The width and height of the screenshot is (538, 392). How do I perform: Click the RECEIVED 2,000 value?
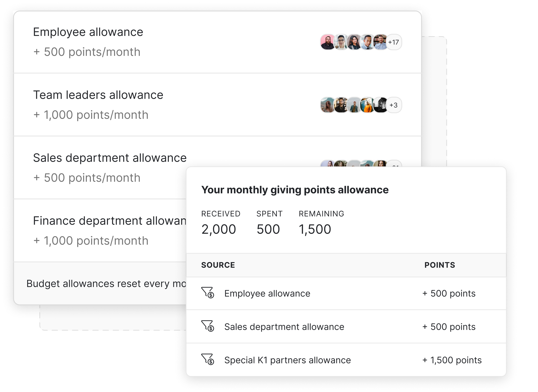pyautogui.click(x=218, y=229)
